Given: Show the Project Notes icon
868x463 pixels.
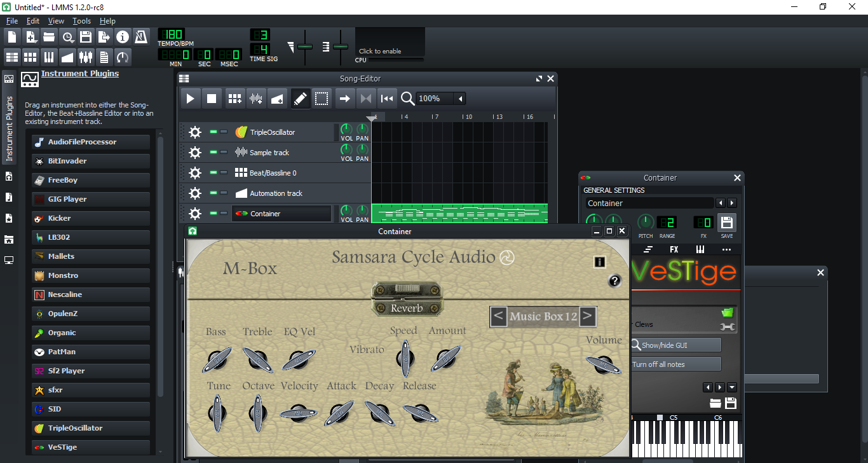Looking at the screenshot, I should point(104,57).
